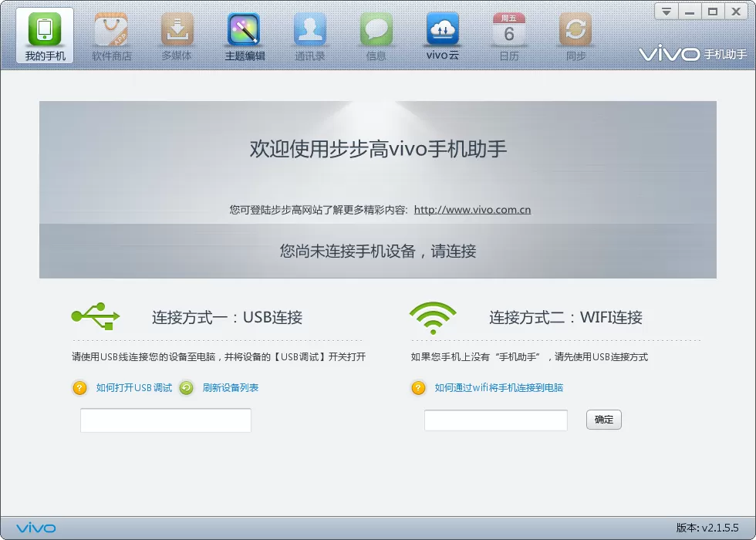Open vivo云 cloud service
Screen dimensions: 756x540
pos(442,37)
